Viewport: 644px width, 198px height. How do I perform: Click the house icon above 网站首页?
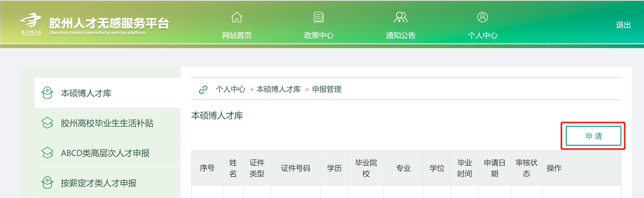click(x=237, y=17)
